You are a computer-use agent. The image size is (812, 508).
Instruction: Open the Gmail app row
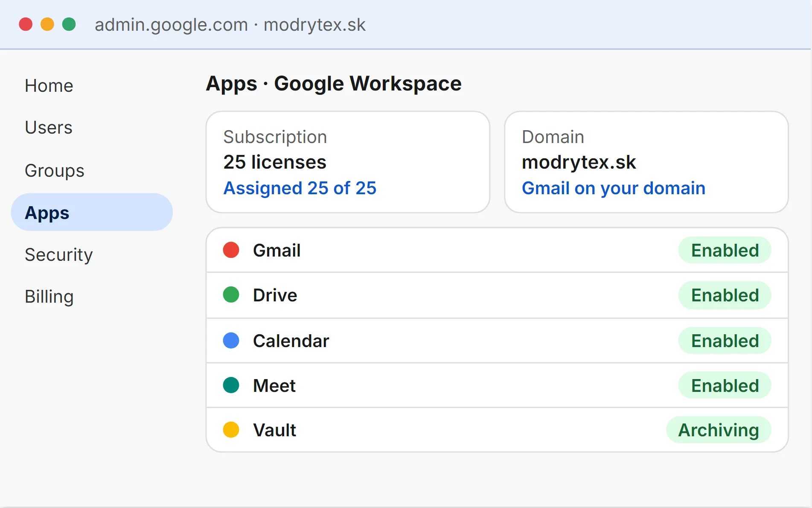(497, 250)
